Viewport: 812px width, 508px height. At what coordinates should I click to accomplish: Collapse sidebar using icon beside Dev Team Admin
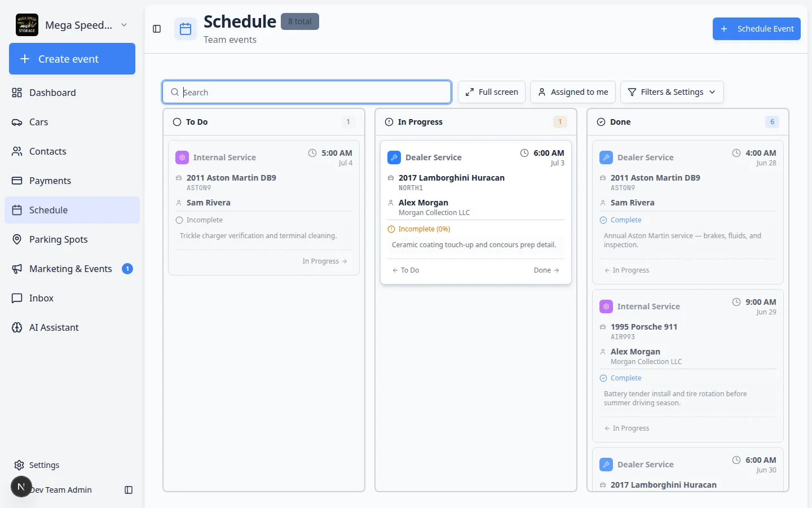pyautogui.click(x=129, y=490)
